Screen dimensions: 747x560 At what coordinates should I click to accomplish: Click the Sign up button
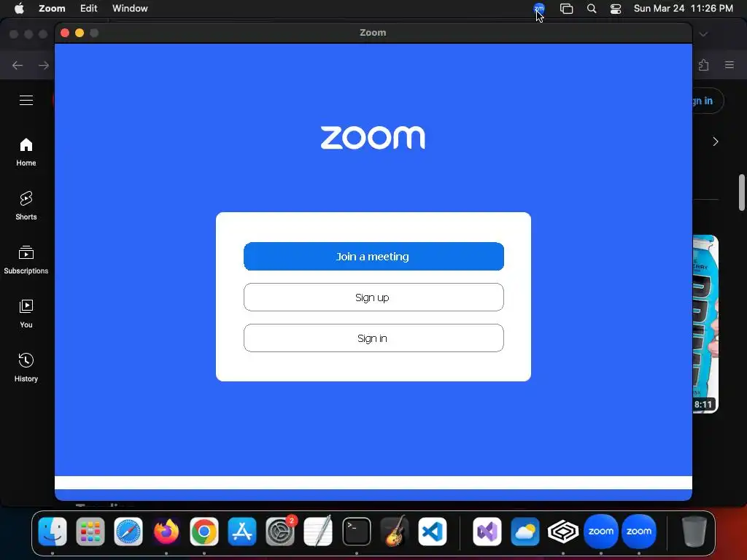tap(373, 297)
